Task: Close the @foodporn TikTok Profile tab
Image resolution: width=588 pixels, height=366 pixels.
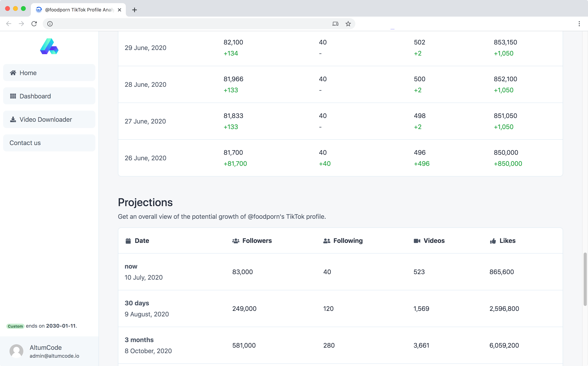Action: click(x=119, y=10)
